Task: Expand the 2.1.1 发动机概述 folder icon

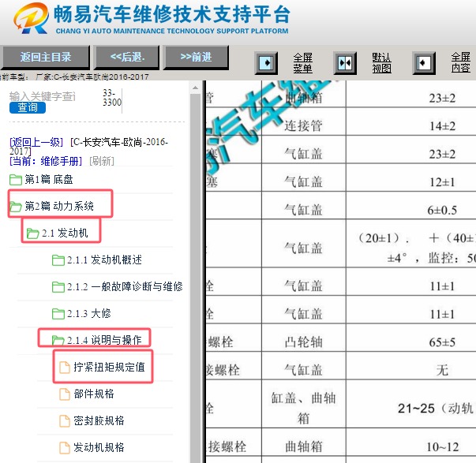Action: tap(58, 260)
